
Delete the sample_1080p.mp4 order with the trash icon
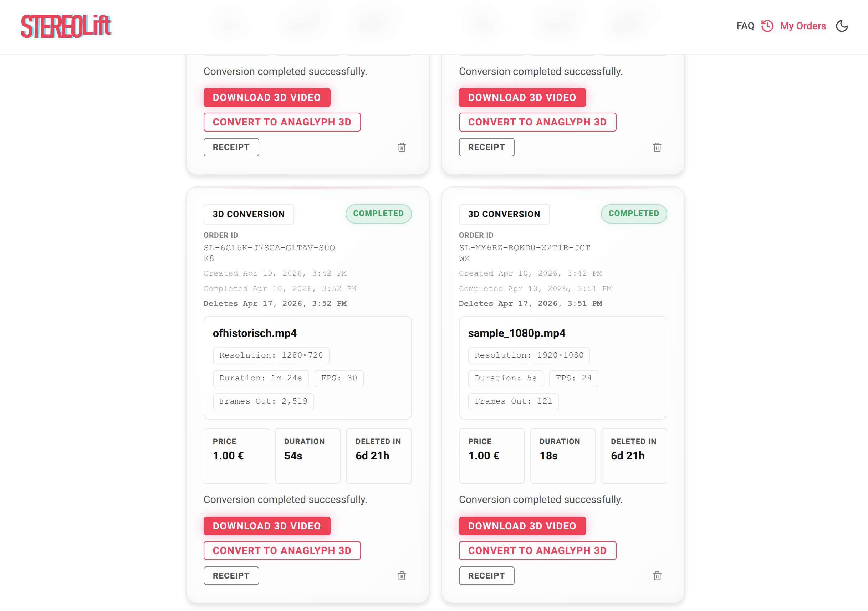click(x=657, y=575)
